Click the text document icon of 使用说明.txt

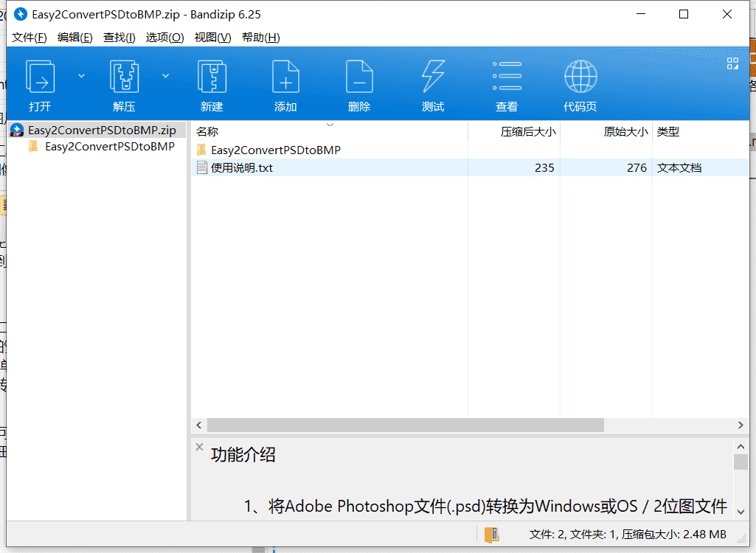201,168
